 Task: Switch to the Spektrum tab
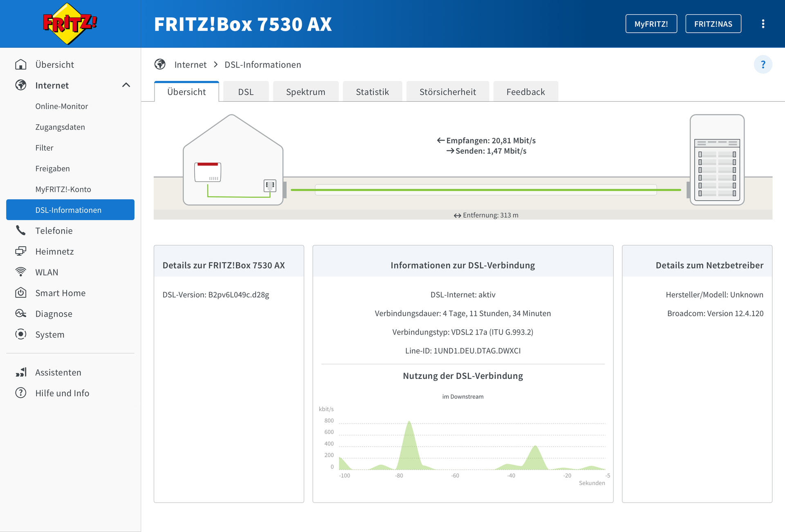point(306,92)
